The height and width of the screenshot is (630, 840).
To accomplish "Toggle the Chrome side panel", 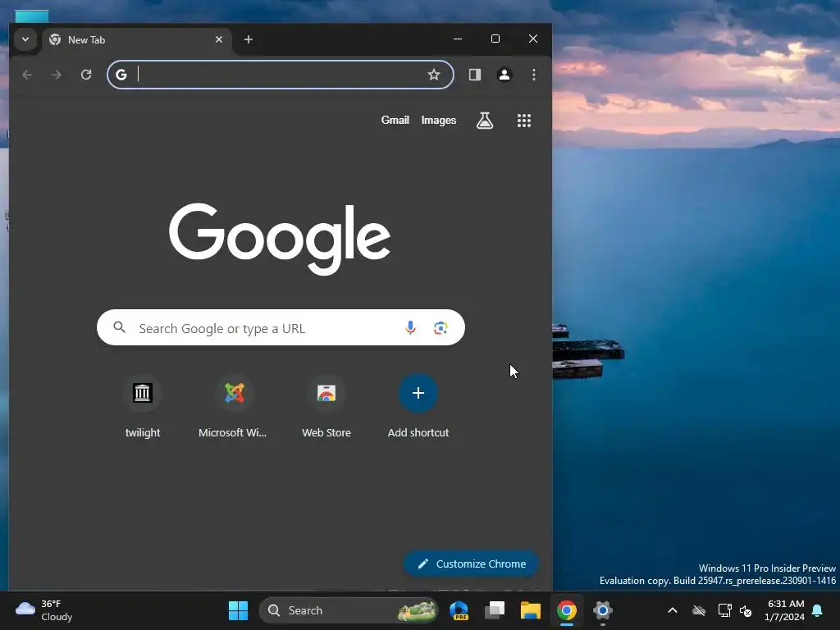I will pos(475,75).
